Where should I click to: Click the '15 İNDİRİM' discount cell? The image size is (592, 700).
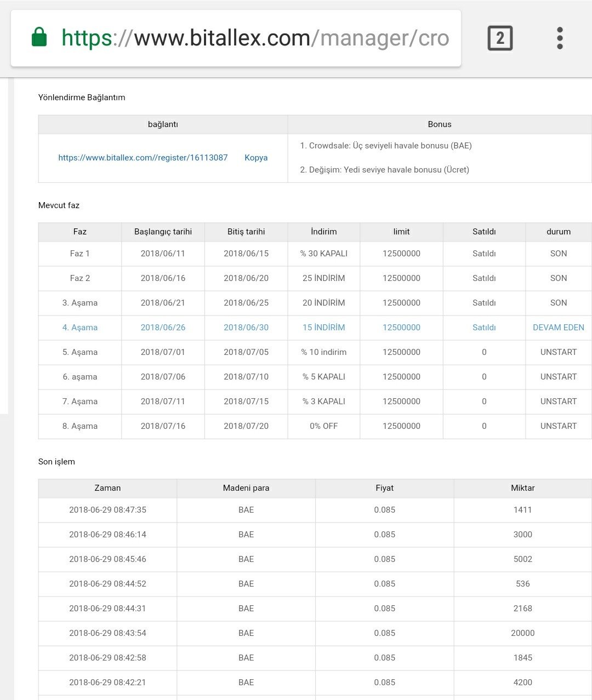click(x=324, y=328)
